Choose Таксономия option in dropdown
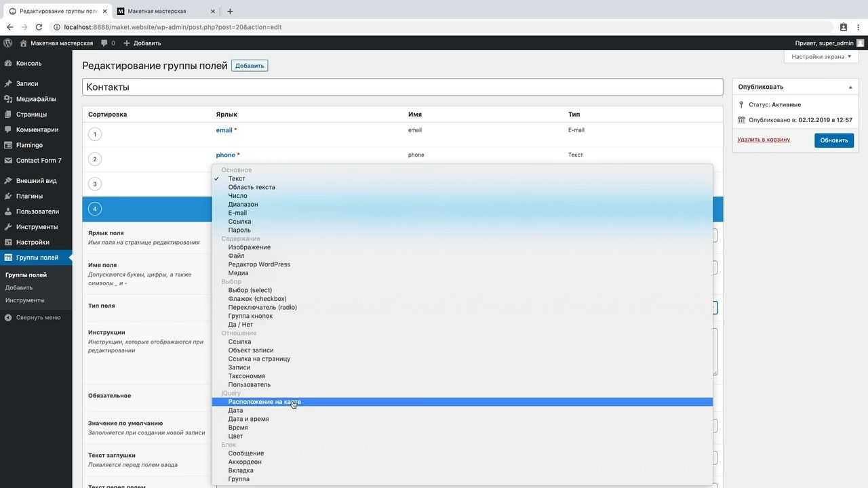 (x=462, y=376)
